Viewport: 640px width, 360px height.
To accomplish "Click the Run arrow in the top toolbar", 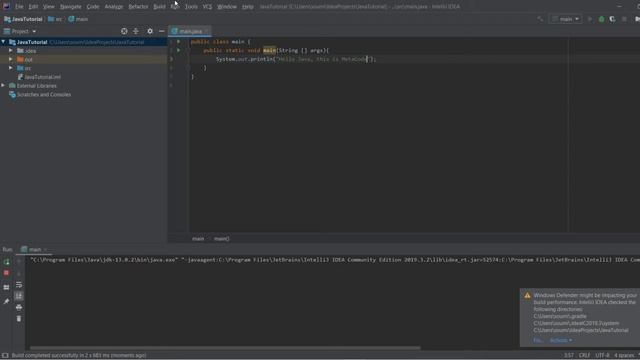I will [x=590, y=19].
